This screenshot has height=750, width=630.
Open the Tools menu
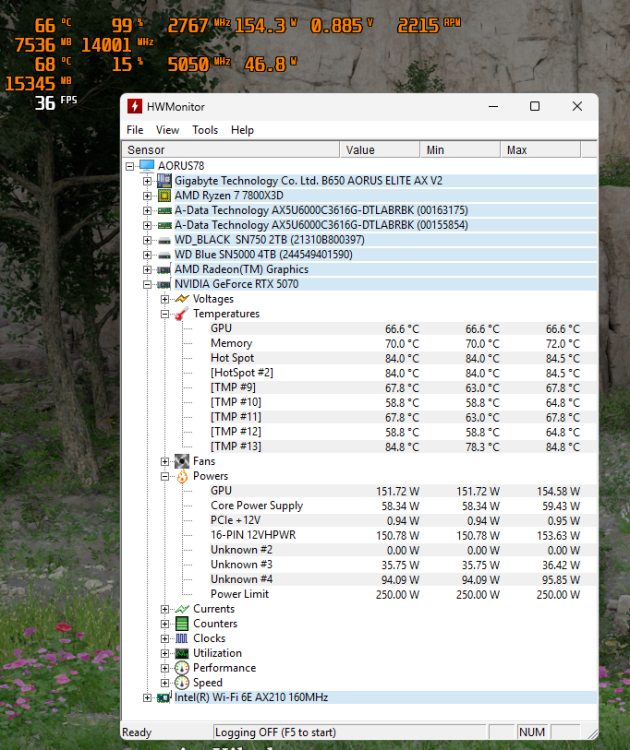coord(205,130)
